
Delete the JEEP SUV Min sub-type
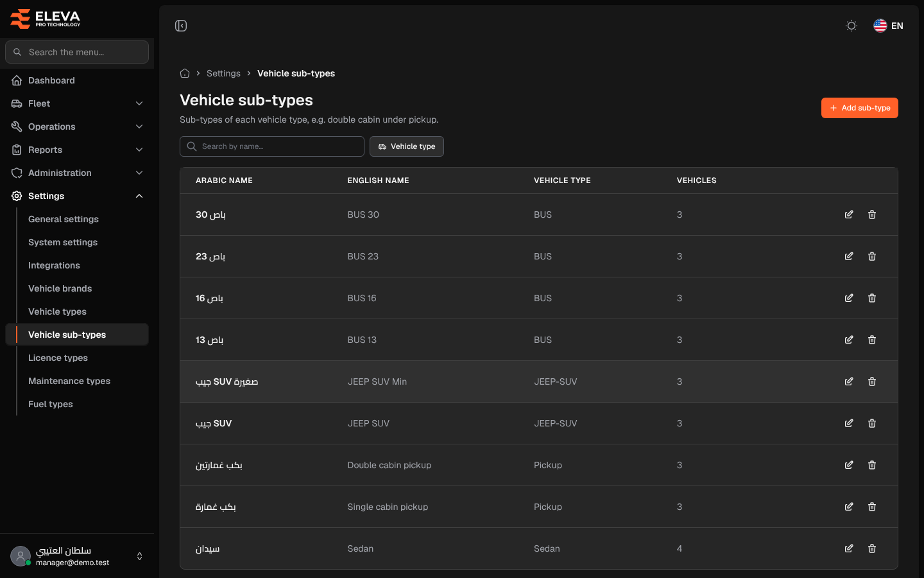(x=872, y=381)
